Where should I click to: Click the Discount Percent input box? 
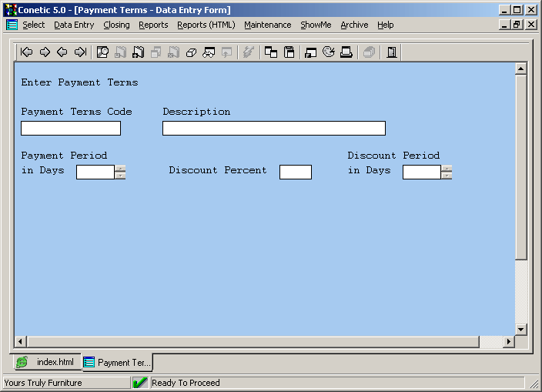[x=295, y=172]
